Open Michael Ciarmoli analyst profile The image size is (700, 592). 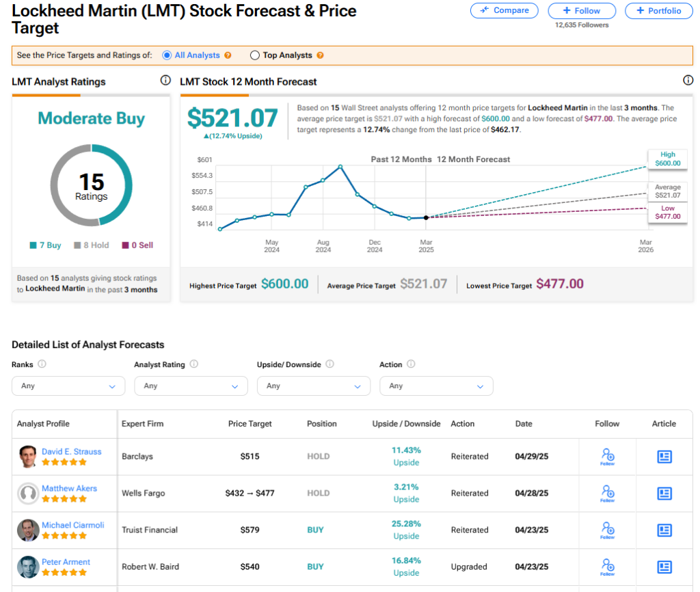72,525
